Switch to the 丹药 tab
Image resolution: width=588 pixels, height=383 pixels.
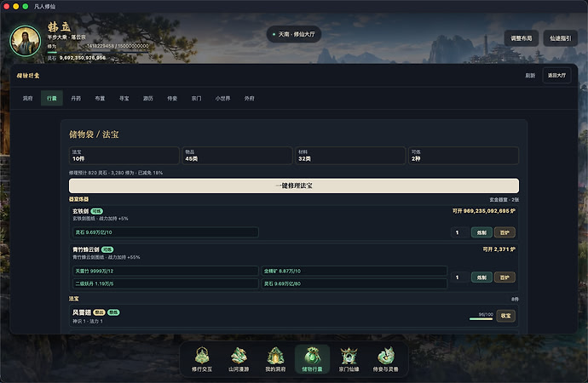tap(76, 99)
